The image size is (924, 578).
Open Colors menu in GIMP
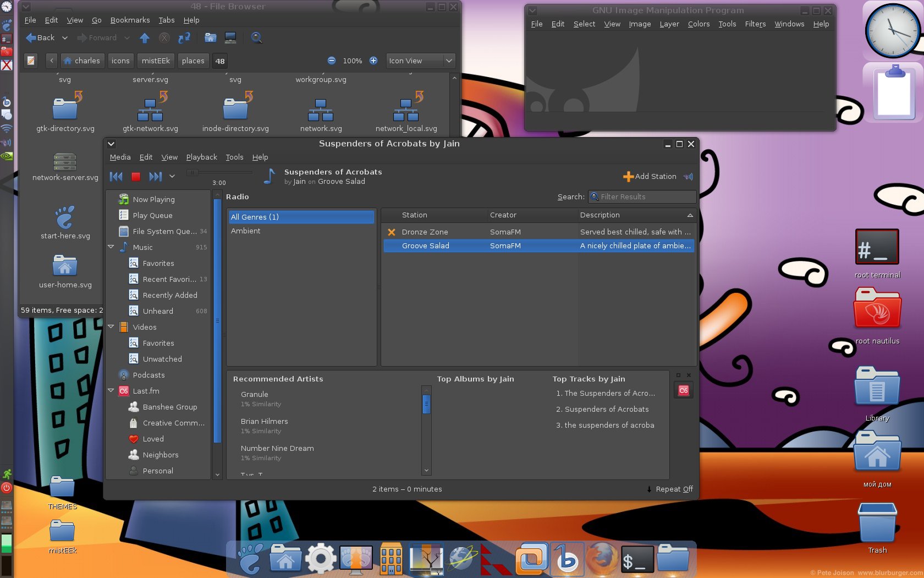point(698,24)
